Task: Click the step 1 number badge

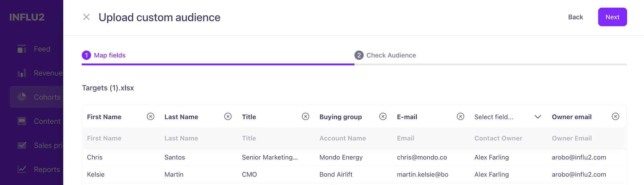Action: pyautogui.click(x=86, y=55)
